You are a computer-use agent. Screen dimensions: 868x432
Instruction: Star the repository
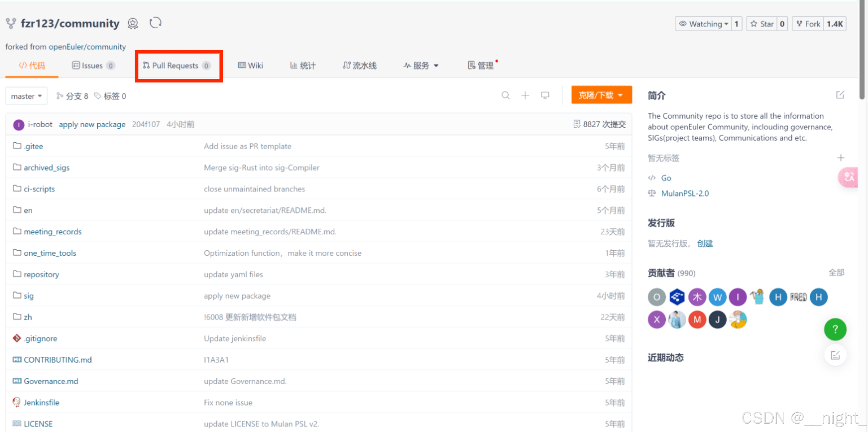[x=762, y=24]
